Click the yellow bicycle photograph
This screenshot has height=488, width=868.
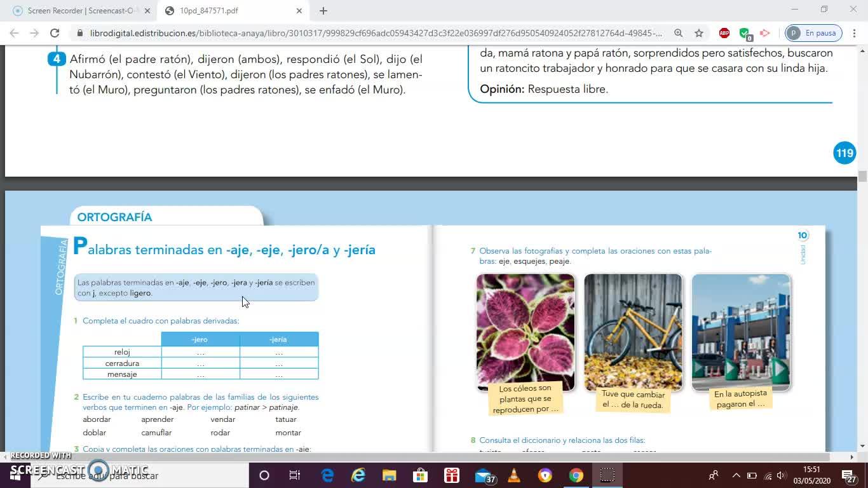[x=633, y=332]
